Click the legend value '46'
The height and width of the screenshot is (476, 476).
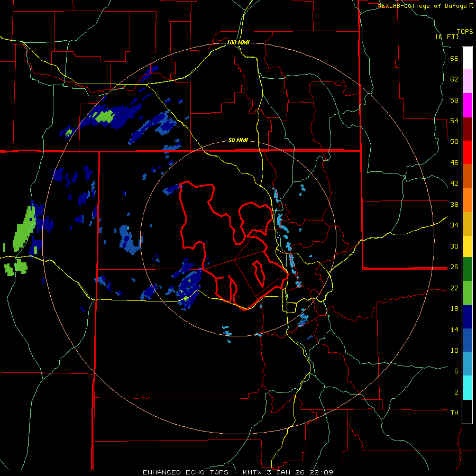[x=454, y=163]
